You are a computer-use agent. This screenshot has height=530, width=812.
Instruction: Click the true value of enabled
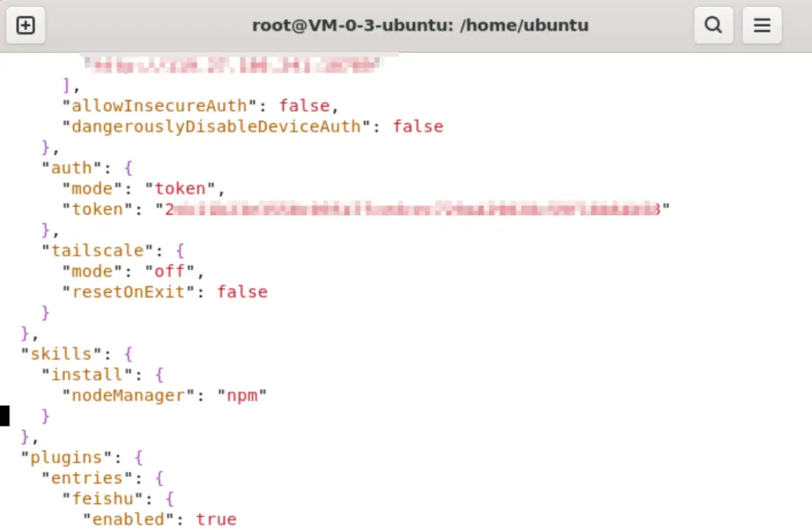(216, 519)
